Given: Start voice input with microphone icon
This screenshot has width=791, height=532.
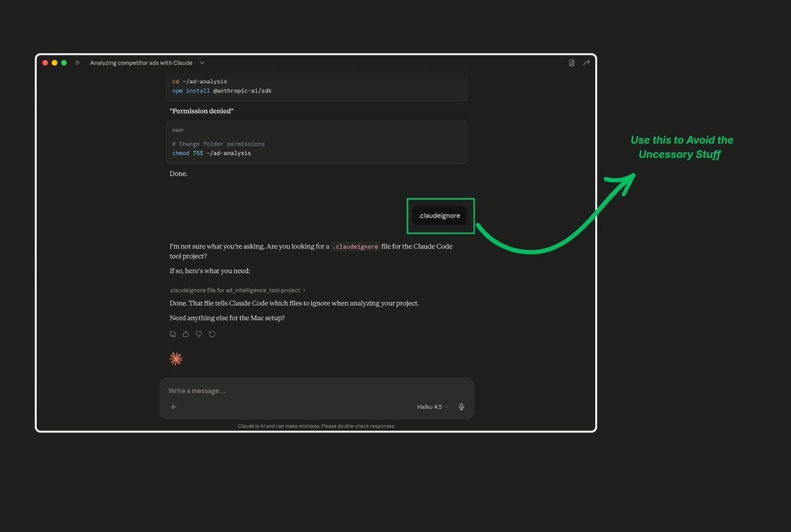Looking at the screenshot, I should [461, 407].
